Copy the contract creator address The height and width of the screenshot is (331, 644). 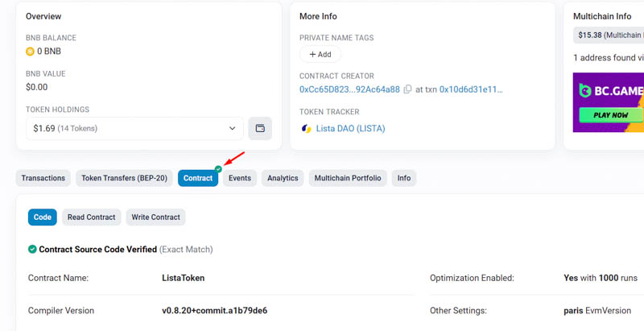pos(407,89)
